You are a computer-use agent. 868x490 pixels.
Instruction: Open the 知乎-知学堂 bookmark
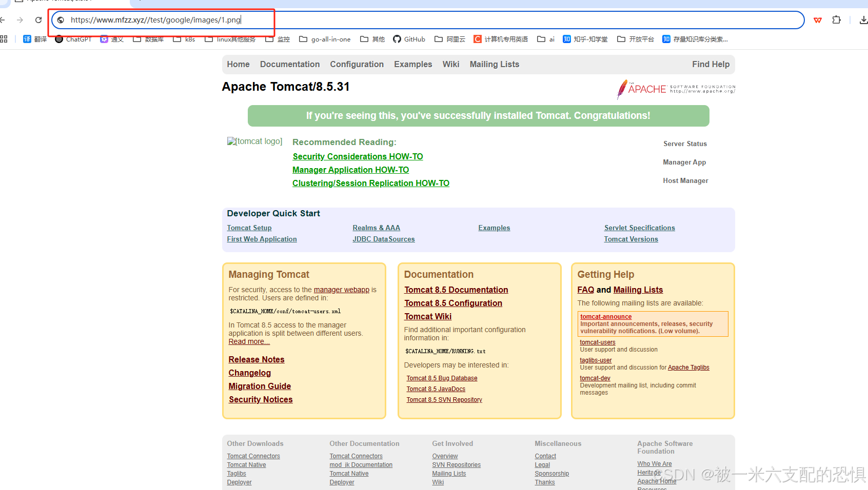[x=585, y=39]
